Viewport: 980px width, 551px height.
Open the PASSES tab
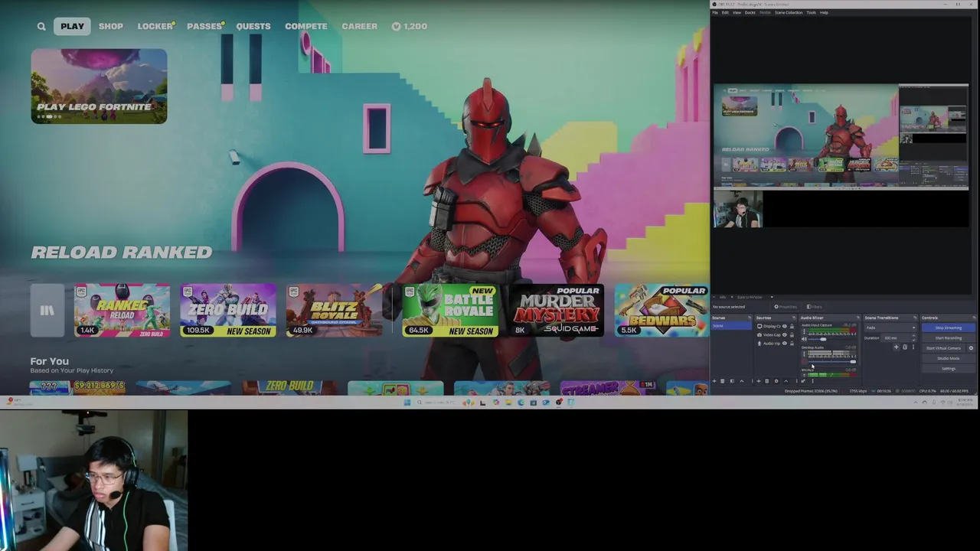204,26
